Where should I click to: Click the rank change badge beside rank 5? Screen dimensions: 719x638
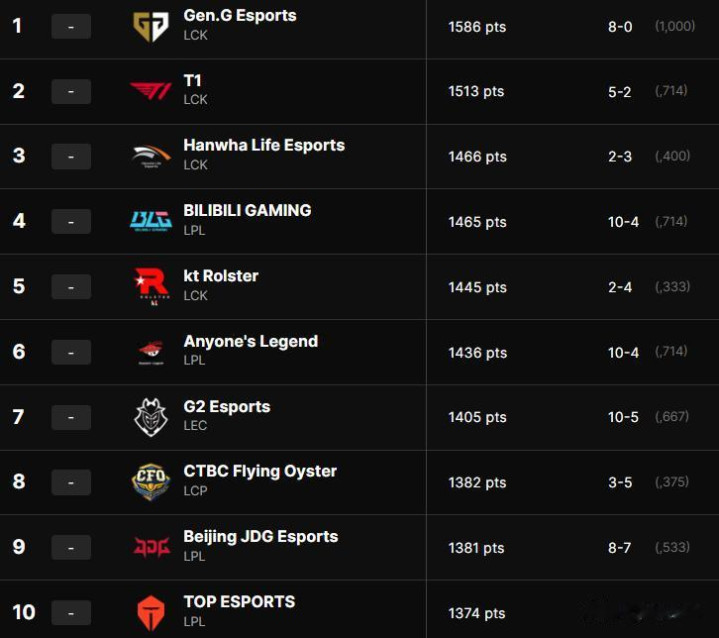70,287
